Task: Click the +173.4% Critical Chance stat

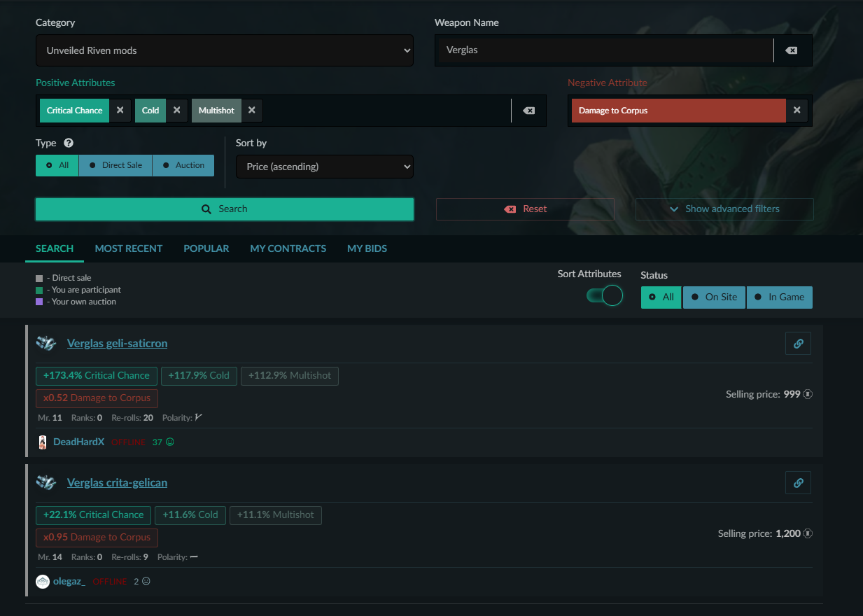Action: tap(97, 376)
